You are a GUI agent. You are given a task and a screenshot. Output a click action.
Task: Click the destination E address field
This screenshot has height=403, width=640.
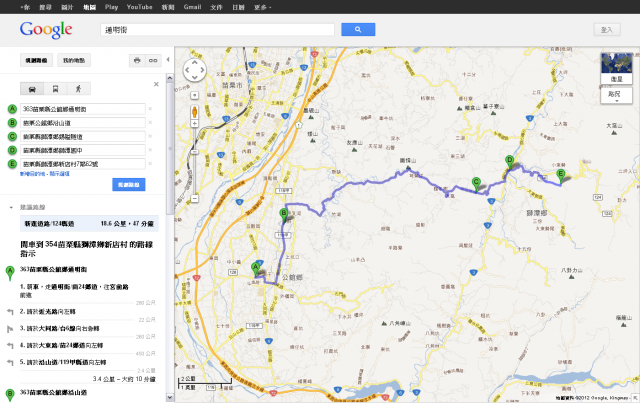click(83, 164)
